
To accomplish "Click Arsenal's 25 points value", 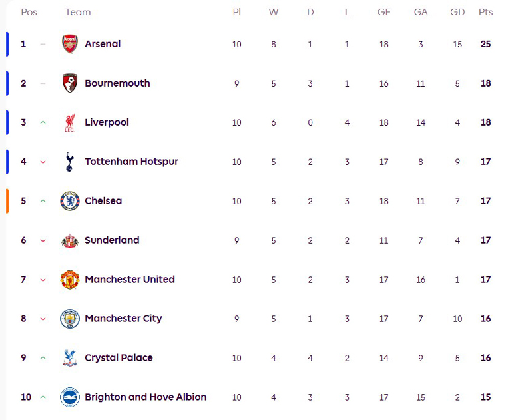I will click(x=485, y=44).
